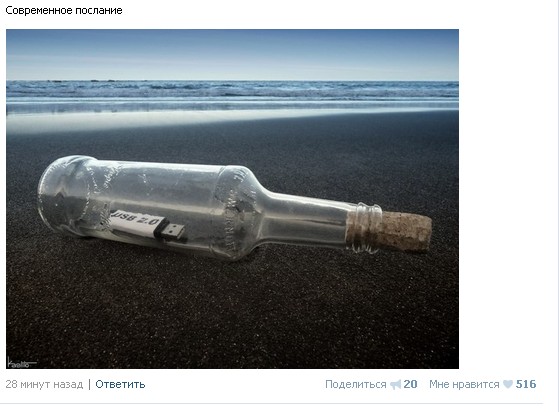Viewport: 559px width, 412px height.
Task: Reply via the Ответить link
Action: [x=120, y=384]
